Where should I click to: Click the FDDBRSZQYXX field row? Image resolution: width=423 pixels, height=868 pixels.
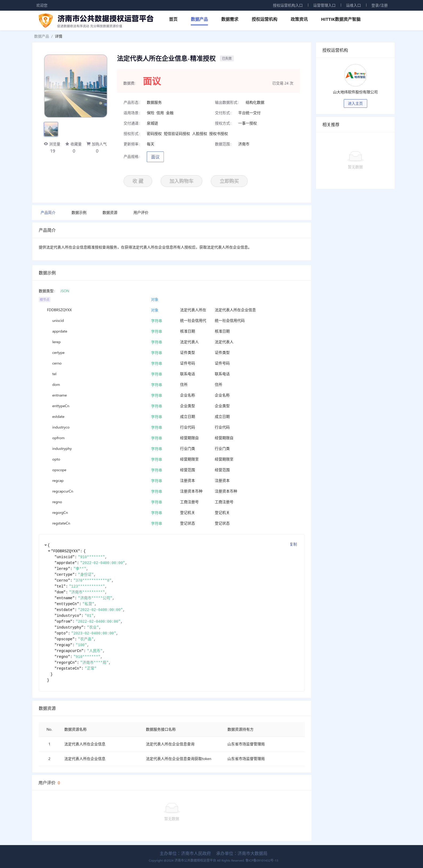[x=172, y=310]
